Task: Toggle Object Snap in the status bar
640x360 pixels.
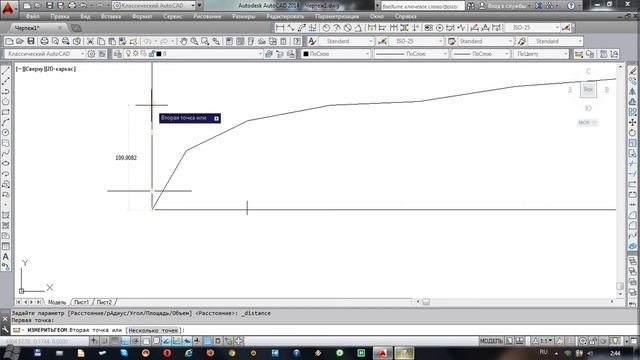Action: pos(146,341)
